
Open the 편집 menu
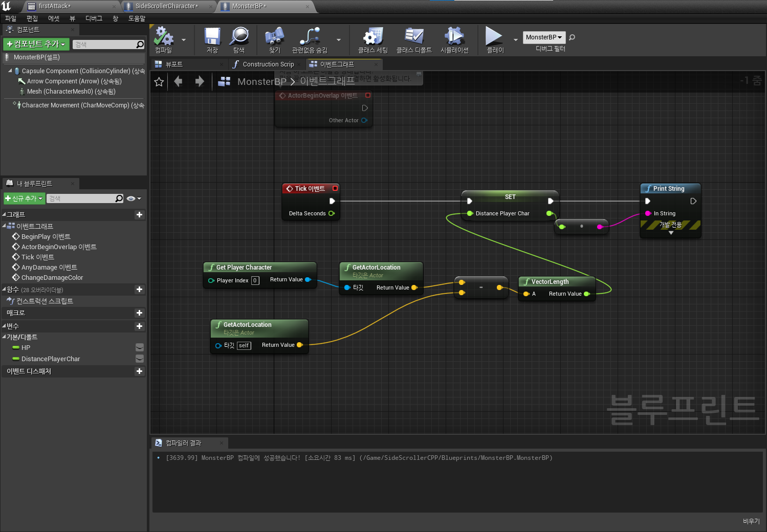[x=32, y=18]
